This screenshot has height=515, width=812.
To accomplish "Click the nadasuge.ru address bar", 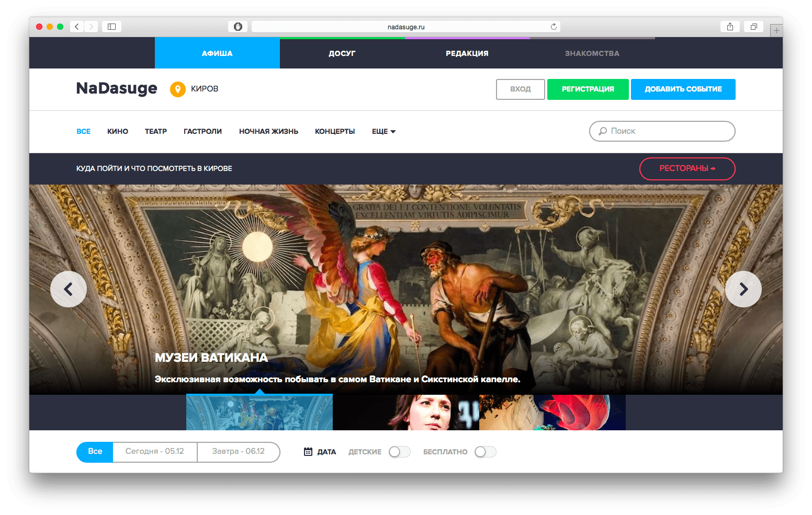I will pos(406,27).
